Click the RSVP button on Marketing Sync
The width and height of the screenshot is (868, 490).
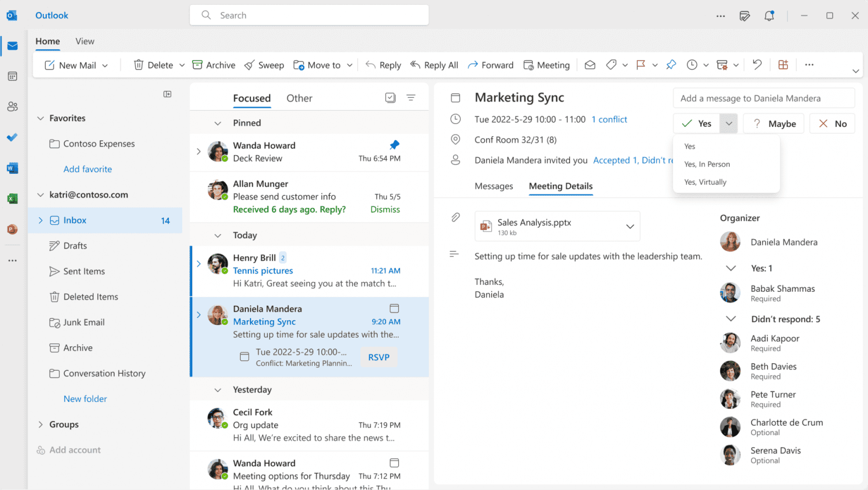379,357
